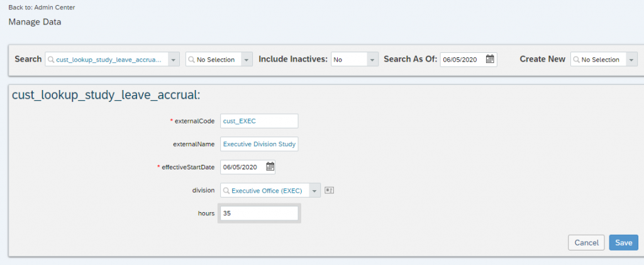Click the magnifier icon in Create New field

coord(576,60)
